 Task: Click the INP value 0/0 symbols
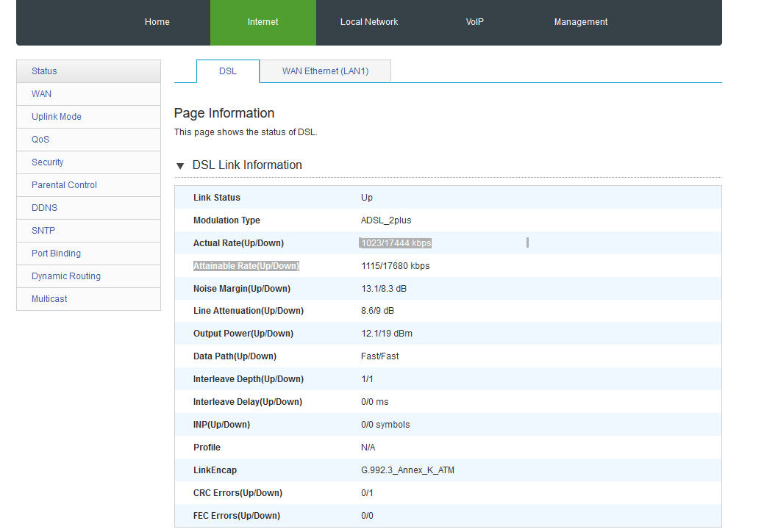click(x=385, y=425)
